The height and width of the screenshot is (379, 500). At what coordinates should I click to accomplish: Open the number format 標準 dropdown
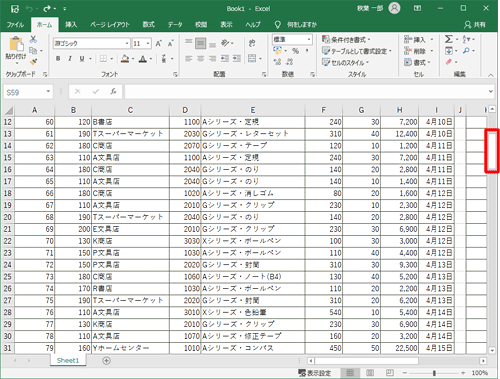(x=309, y=39)
